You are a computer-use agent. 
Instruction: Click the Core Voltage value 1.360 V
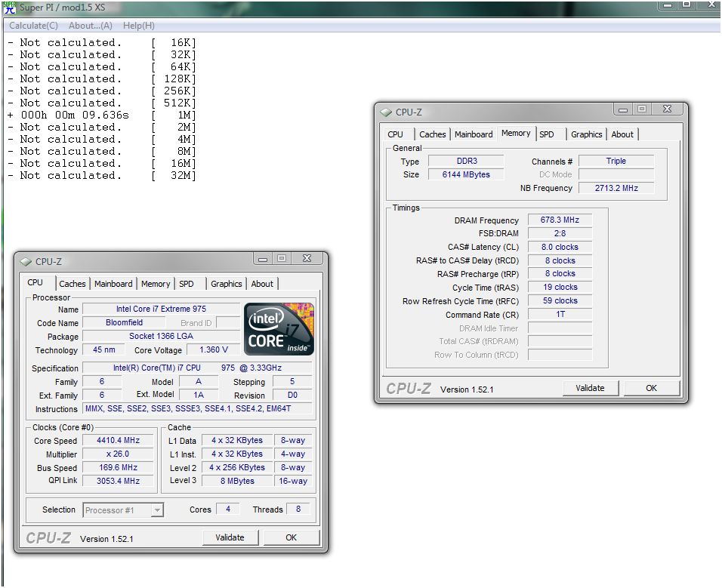coord(214,350)
